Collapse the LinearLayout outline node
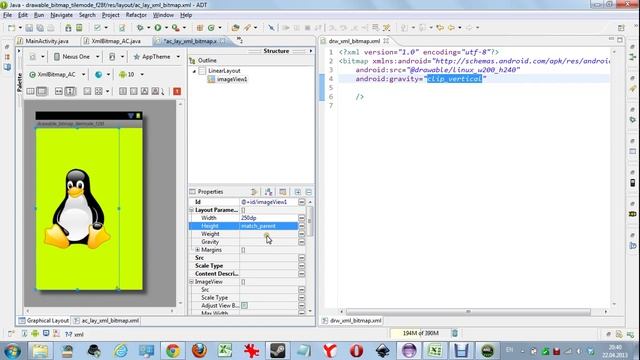 194,71
